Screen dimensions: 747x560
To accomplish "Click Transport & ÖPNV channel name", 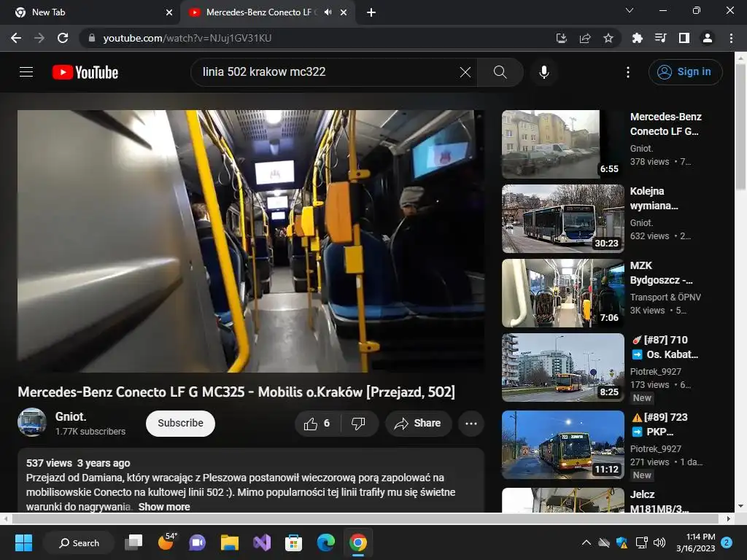I will pyautogui.click(x=665, y=297).
